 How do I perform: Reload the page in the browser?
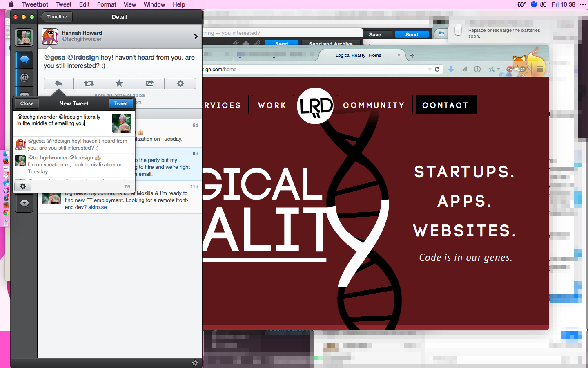(x=437, y=69)
